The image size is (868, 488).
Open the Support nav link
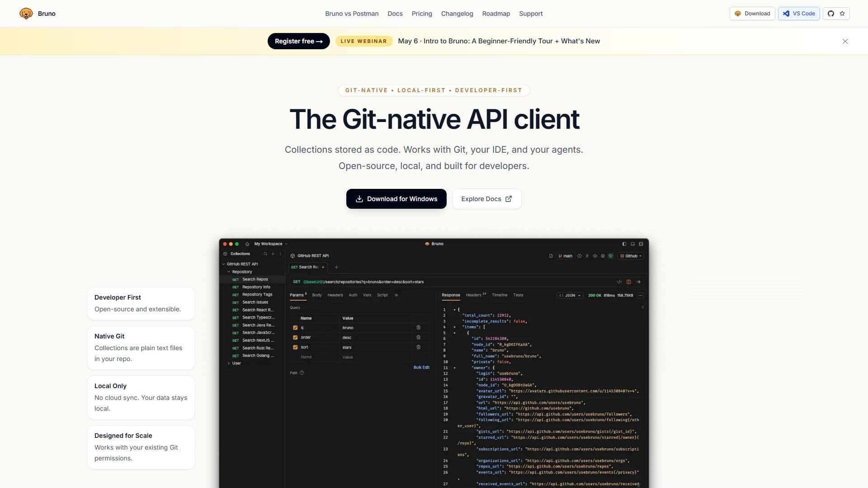point(531,14)
